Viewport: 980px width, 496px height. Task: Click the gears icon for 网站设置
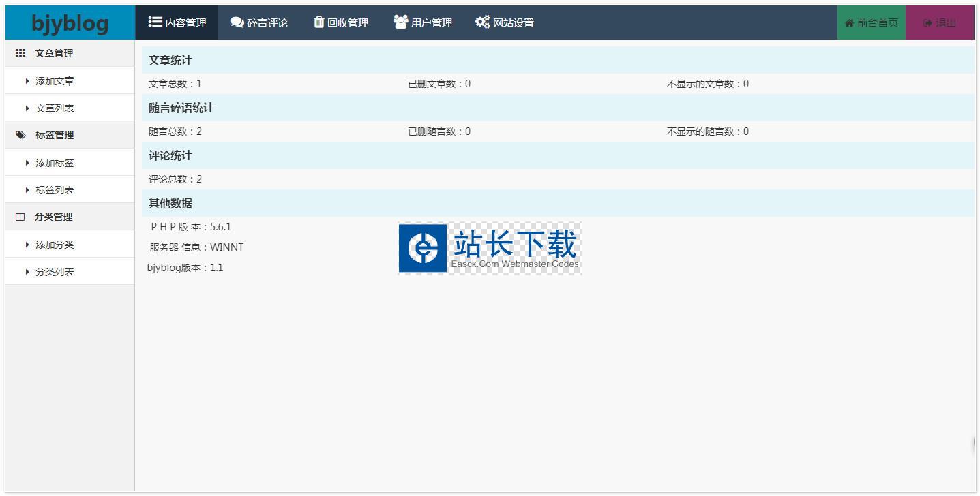click(482, 22)
